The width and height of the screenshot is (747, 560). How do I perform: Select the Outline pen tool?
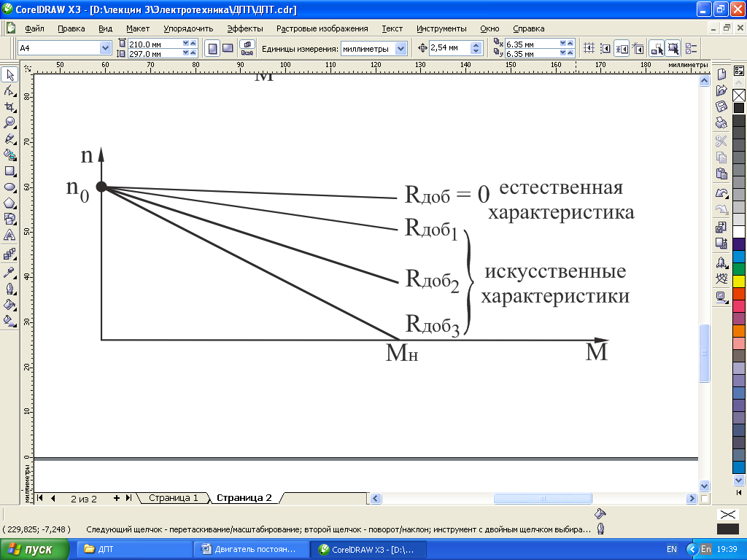(9, 289)
